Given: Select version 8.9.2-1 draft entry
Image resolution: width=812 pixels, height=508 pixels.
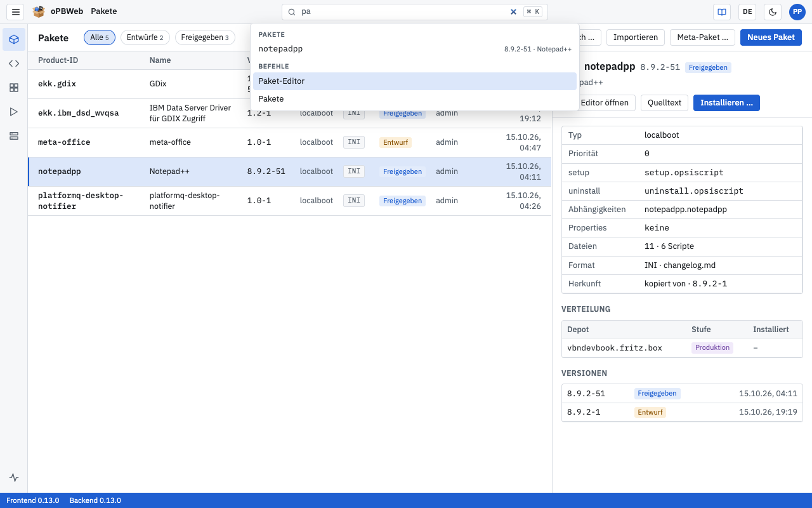Looking at the screenshot, I should (682, 412).
